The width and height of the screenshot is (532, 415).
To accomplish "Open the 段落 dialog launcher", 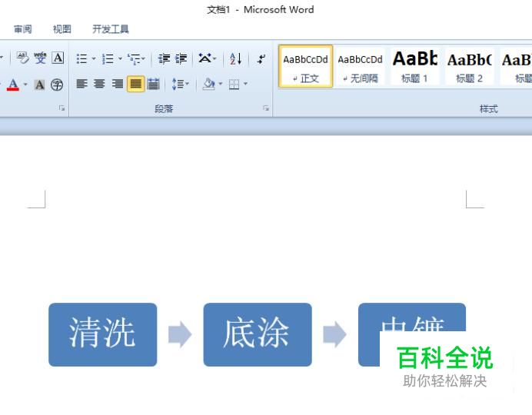I will click(266, 108).
